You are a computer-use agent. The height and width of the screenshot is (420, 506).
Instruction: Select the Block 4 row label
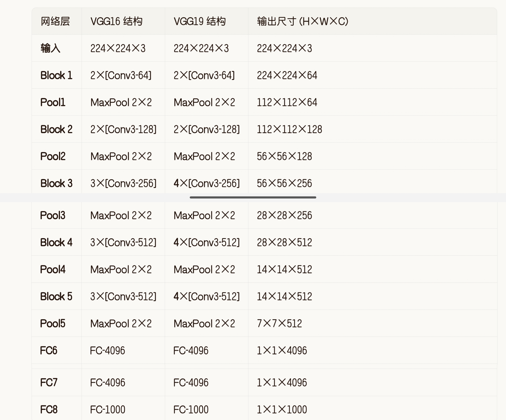click(x=56, y=242)
